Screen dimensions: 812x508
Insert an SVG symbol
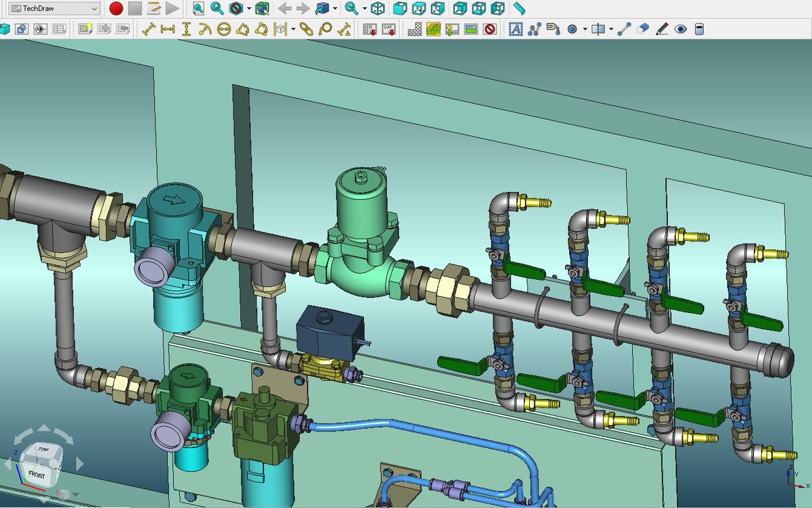coord(453,29)
